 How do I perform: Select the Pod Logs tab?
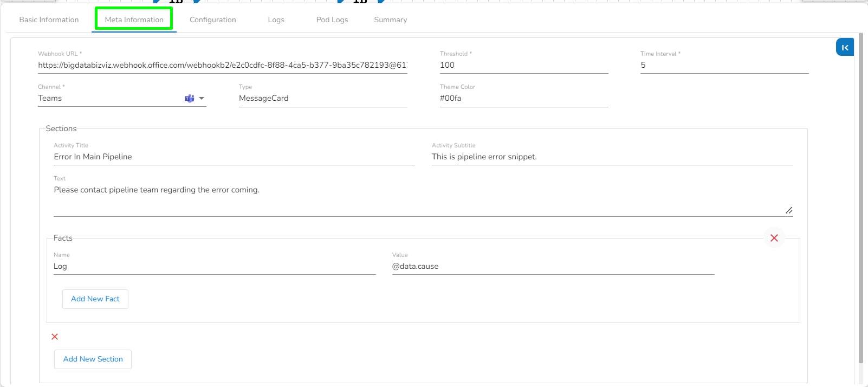[332, 20]
